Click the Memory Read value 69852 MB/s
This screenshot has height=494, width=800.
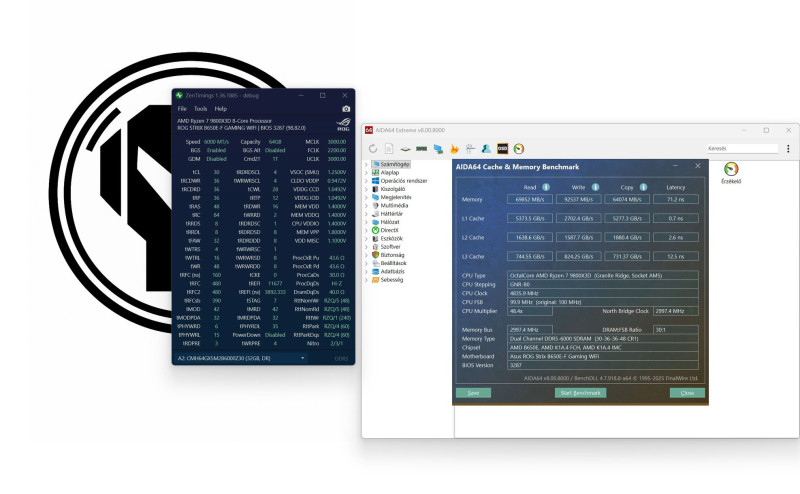[x=530, y=200]
